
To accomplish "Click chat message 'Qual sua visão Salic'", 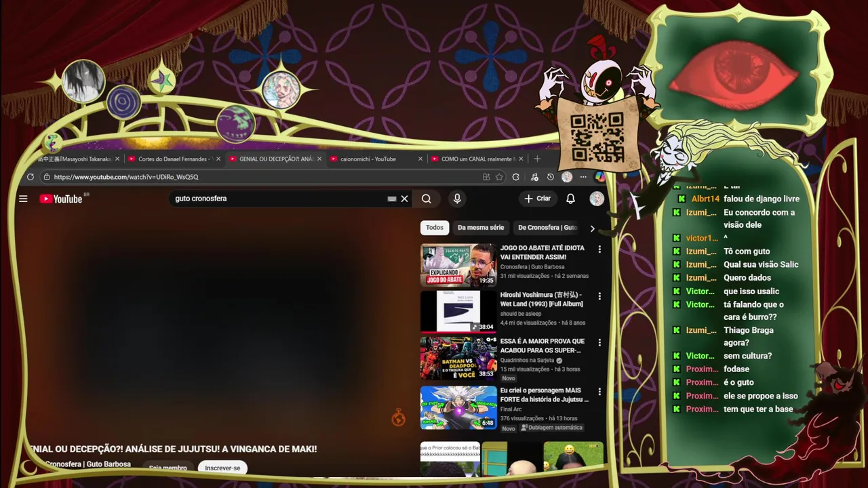I will point(761,264).
